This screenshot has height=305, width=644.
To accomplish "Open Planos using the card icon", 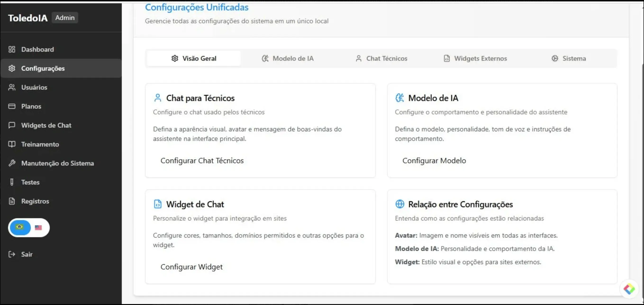I will coord(12,106).
